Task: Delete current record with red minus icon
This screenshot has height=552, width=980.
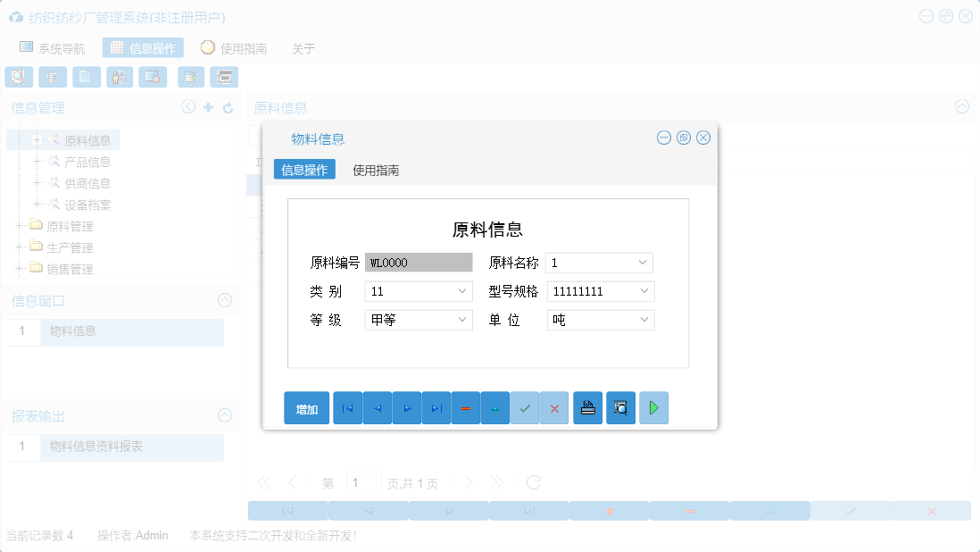Action: point(465,407)
